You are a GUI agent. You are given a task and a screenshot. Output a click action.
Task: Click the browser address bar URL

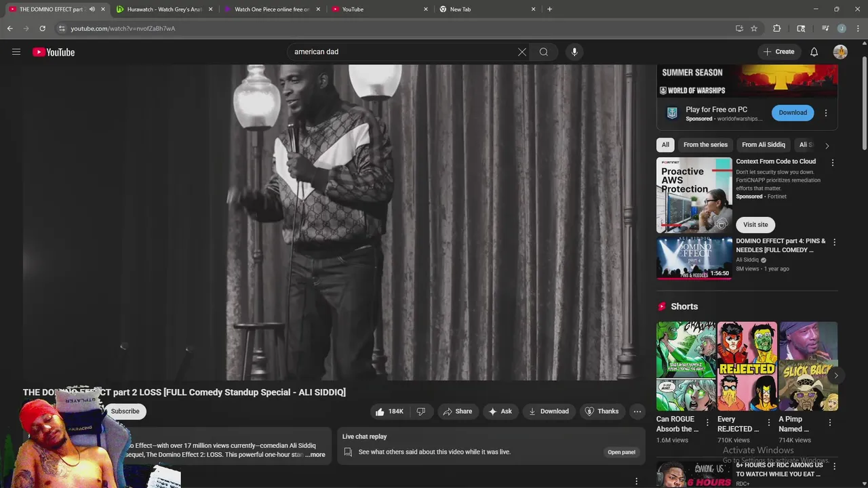[123, 28]
